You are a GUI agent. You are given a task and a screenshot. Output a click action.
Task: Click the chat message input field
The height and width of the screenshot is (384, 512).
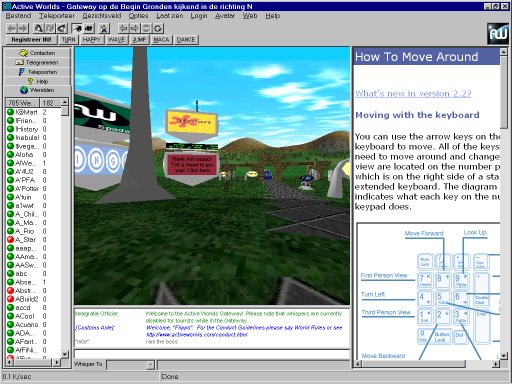tap(212, 354)
